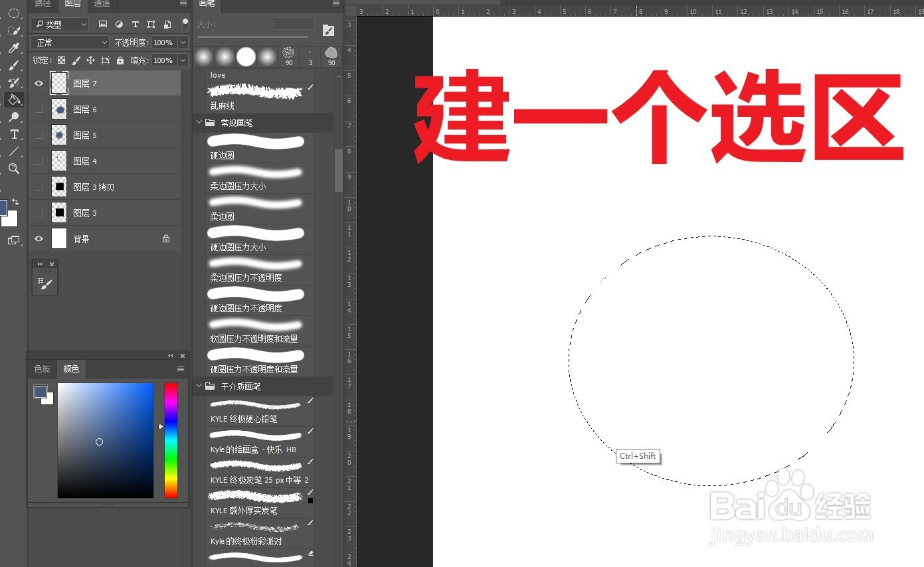Image resolution: width=924 pixels, height=567 pixels.
Task: Open the 填充 fill dropdown arrow
Action: (183, 60)
